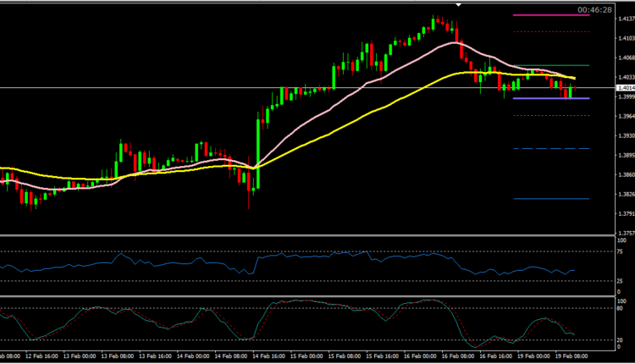This screenshot has height=364, width=635.
Task: Click the red dotted line below magenta level
Action: 552,31
